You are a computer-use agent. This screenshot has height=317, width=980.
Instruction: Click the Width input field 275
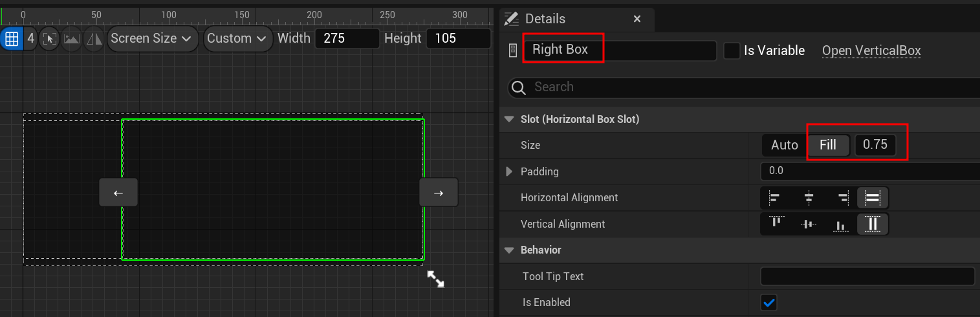tap(347, 38)
